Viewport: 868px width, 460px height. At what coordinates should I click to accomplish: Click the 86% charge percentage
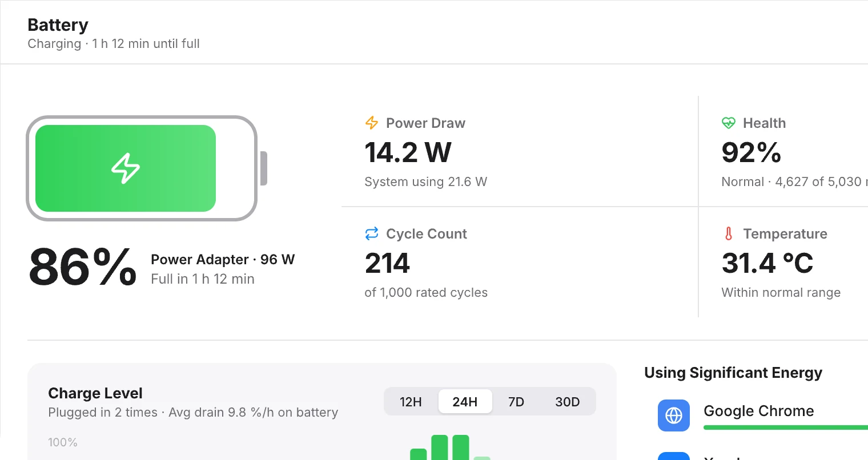pos(83,267)
